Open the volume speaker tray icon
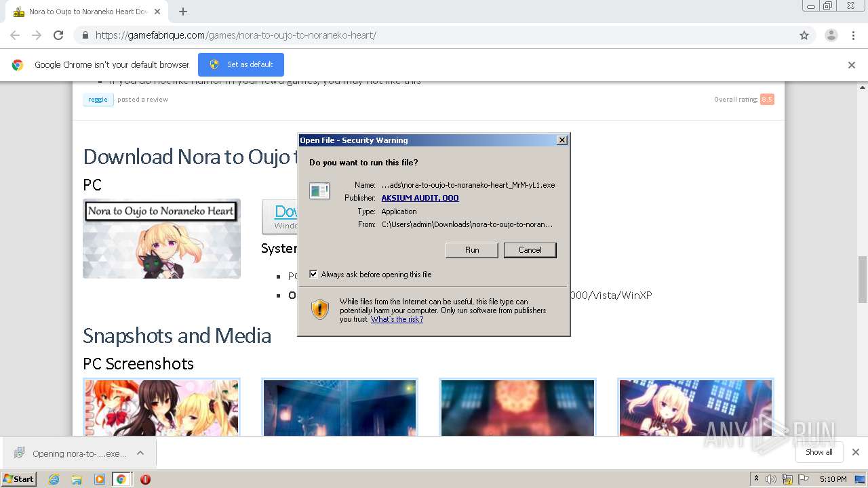This screenshot has width=868, height=488. 771,479
